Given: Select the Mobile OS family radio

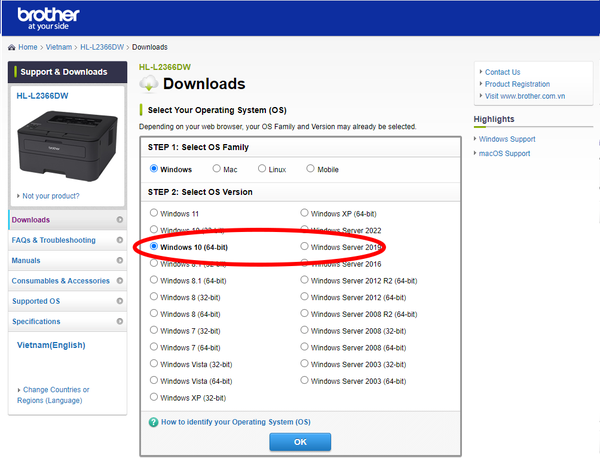Looking at the screenshot, I should pos(310,168).
